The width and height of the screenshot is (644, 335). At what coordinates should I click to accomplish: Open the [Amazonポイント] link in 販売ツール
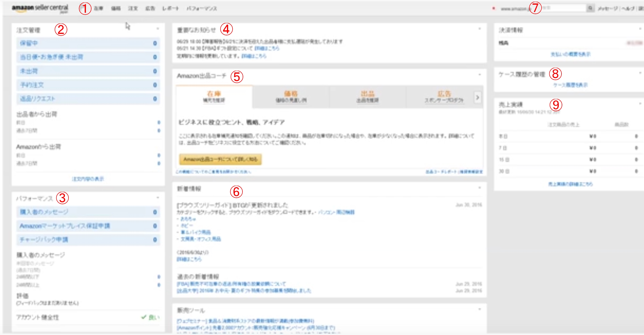(256, 328)
